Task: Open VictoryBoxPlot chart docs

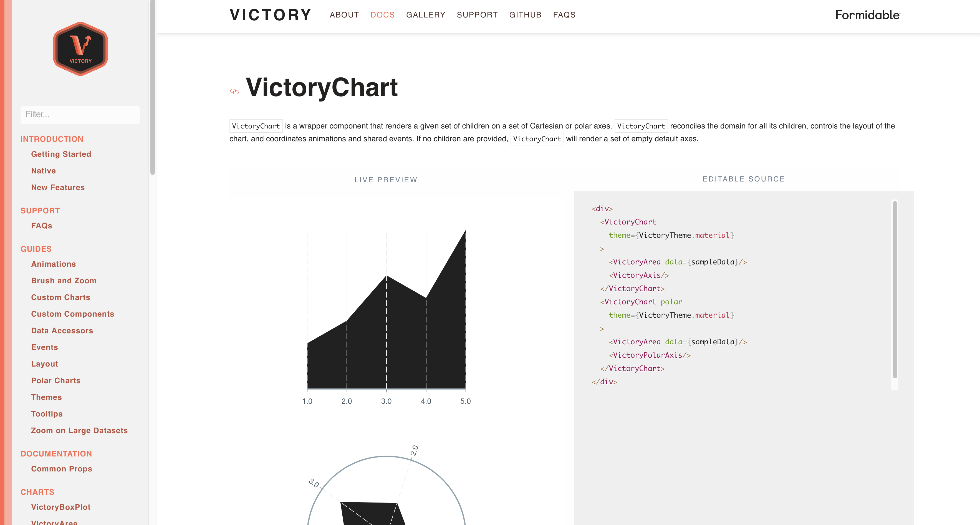Action: pos(61,507)
